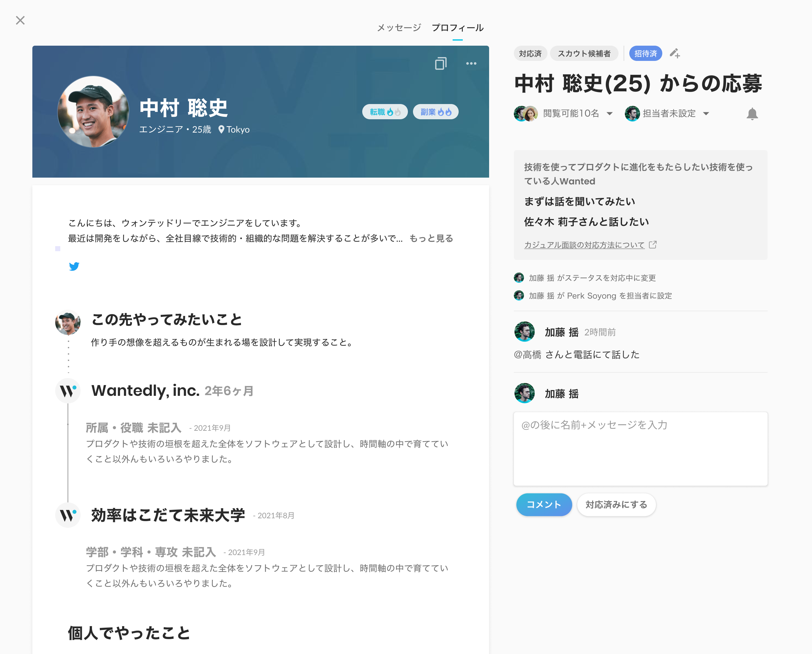Click the Twitter bird icon
Image resolution: width=812 pixels, height=654 pixels.
[74, 266]
